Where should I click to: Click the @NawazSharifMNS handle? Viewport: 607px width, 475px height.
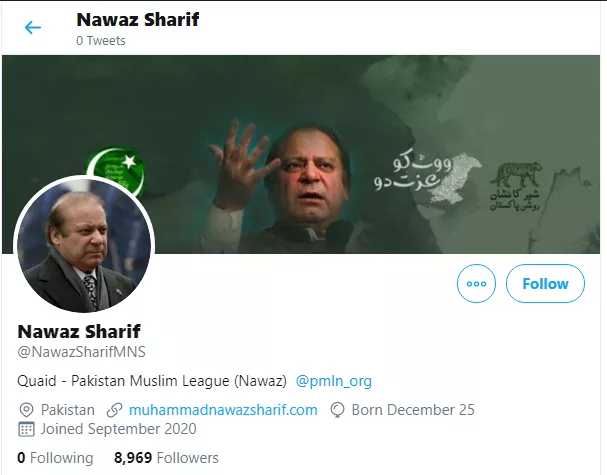pos(82,352)
